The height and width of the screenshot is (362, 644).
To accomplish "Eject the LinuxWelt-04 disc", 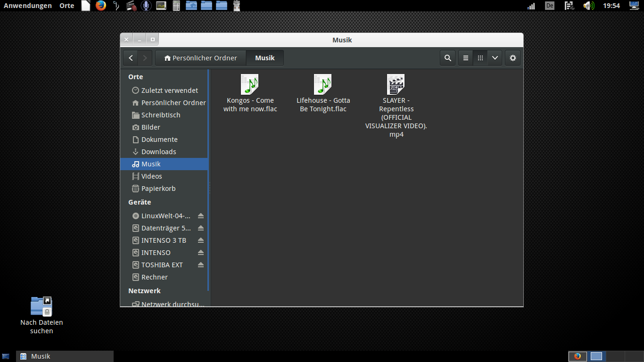I will (201, 216).
